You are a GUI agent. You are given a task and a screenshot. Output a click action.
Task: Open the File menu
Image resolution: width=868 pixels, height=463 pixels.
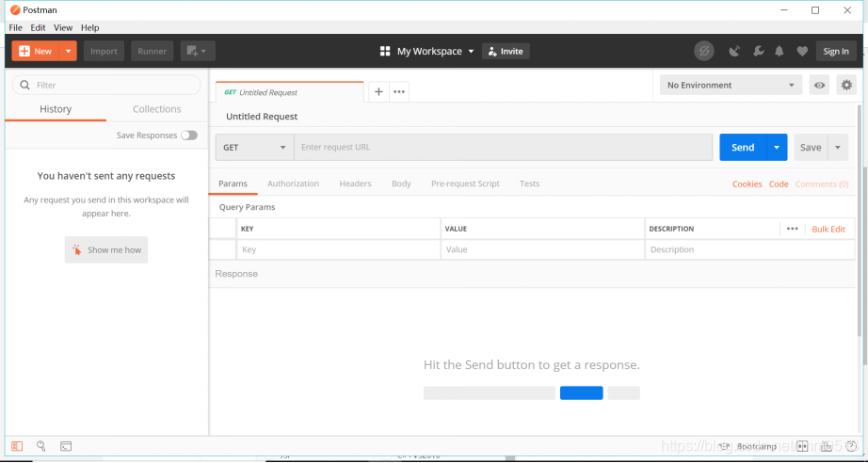pyautogui.click(x=15, y=27)
